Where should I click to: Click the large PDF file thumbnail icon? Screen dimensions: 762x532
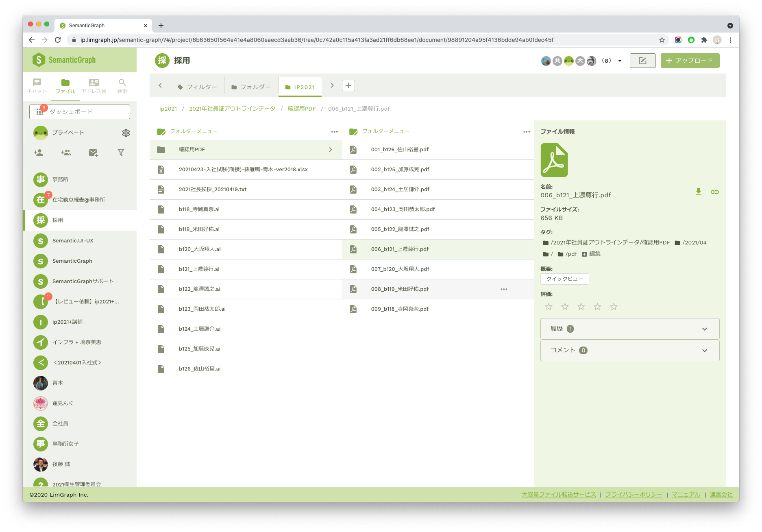(554, 160)
